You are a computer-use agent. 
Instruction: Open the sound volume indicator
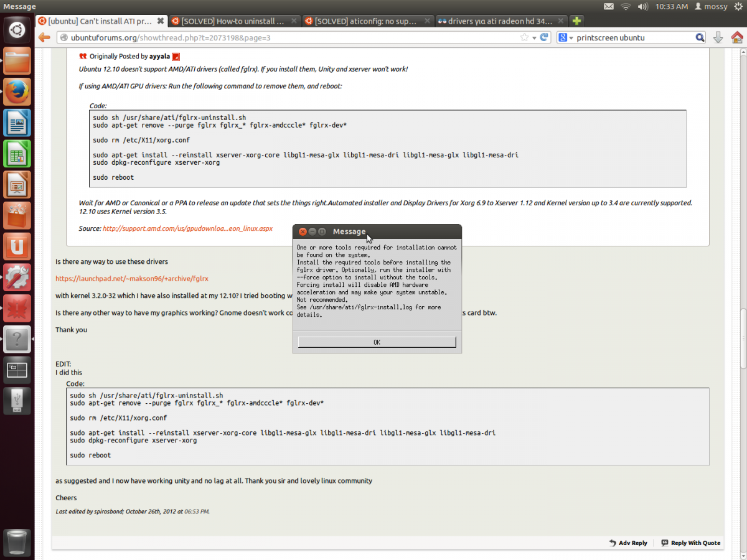pyautogui.click(x=643, y=6)
